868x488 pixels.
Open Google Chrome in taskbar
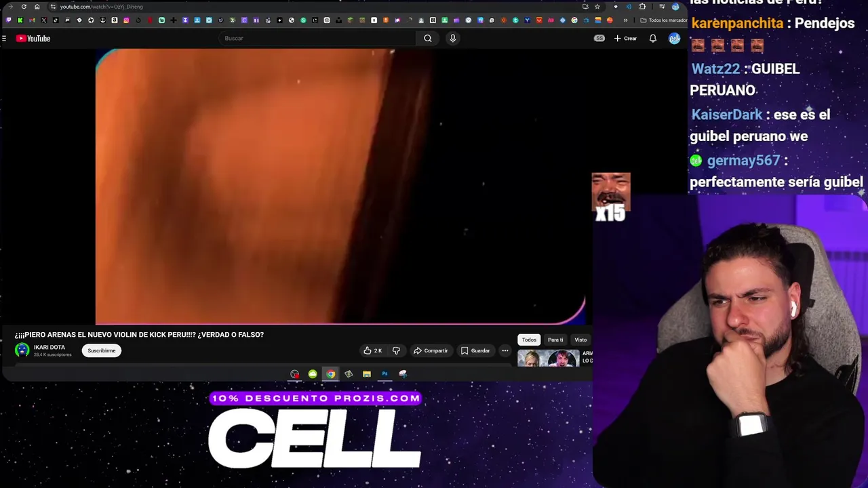tap(330, 374)
